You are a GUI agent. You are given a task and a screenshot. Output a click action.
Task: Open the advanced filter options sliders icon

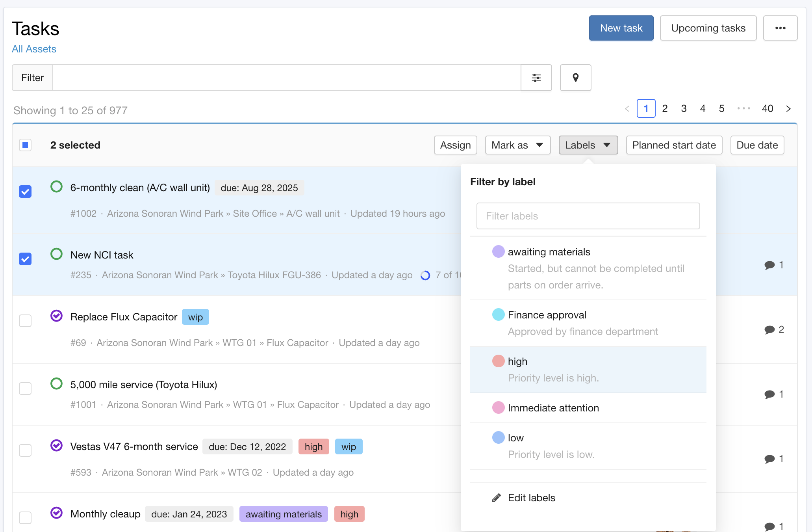coord(536,78)
